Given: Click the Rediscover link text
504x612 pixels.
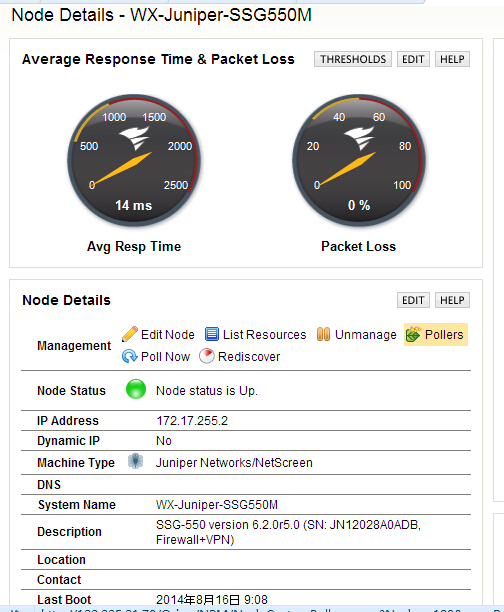Looking at the screenshot, I should [249, 357].
